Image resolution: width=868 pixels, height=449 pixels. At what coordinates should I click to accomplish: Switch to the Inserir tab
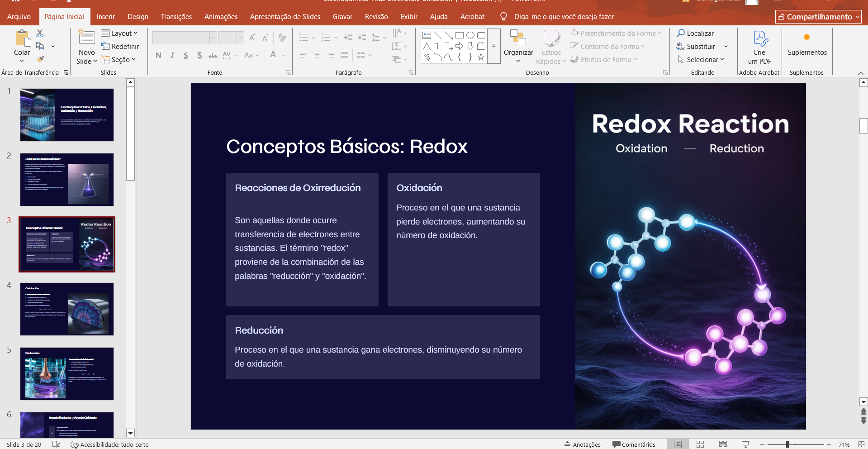coord(106,17)
